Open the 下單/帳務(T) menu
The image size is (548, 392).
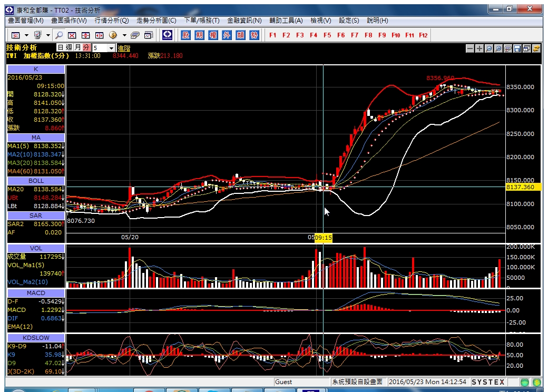coord(202,21)
